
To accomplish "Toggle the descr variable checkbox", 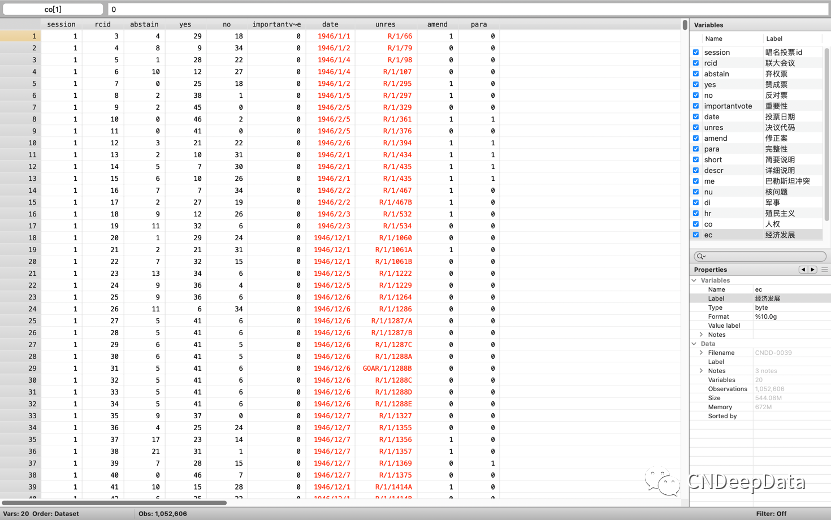I will click(x=696, y=170).
